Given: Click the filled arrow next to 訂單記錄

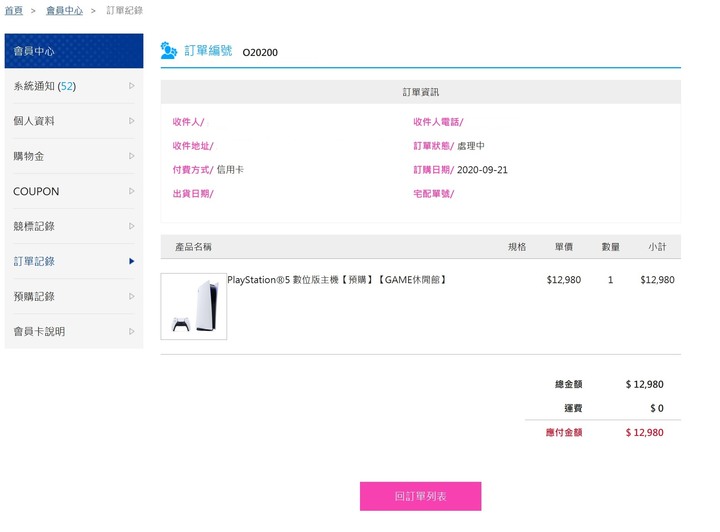Looking at the screenshot, I should tap(132, 261).
